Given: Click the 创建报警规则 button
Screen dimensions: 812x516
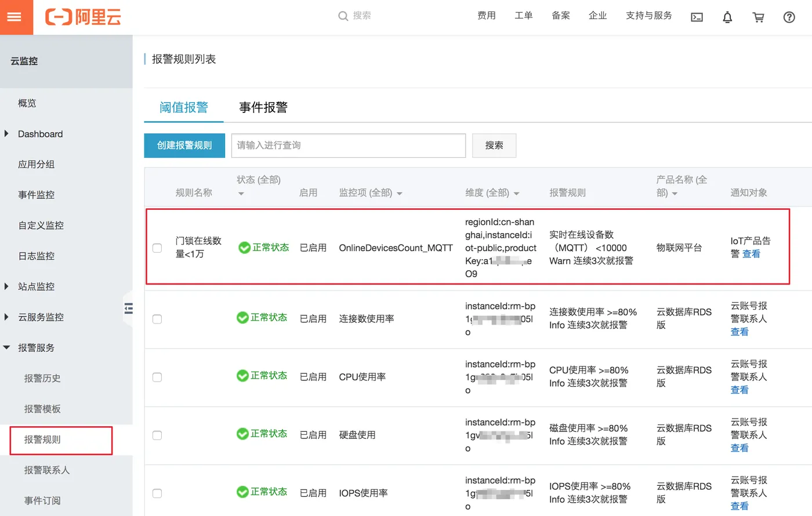Looking at the screenshot, I should 184,146.
